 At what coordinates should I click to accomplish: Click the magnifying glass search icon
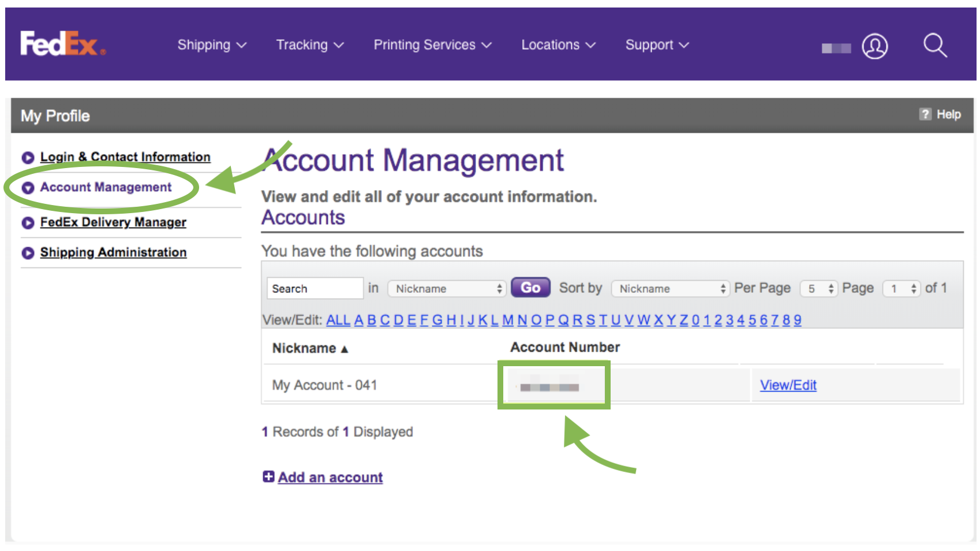point(934,45)
